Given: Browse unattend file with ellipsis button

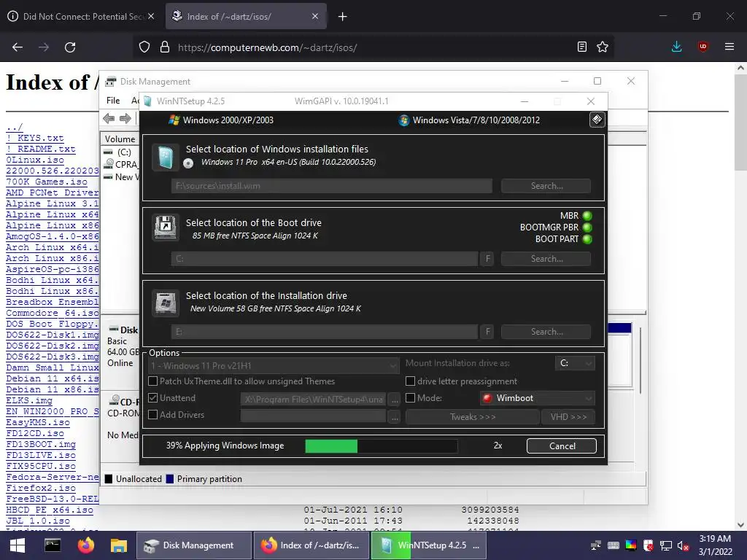Looking at the screenshot, I should 395,400.
